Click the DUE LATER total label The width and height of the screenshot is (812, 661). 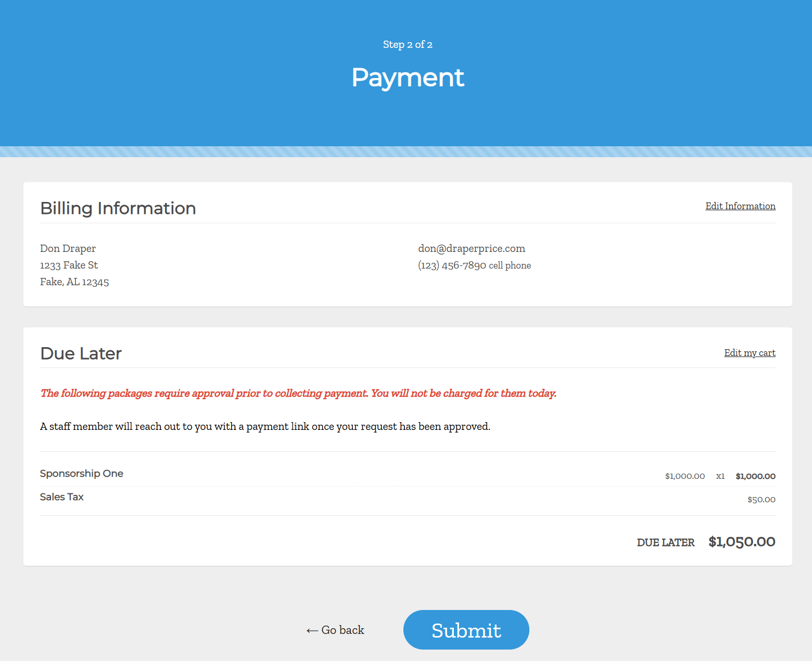666,542
